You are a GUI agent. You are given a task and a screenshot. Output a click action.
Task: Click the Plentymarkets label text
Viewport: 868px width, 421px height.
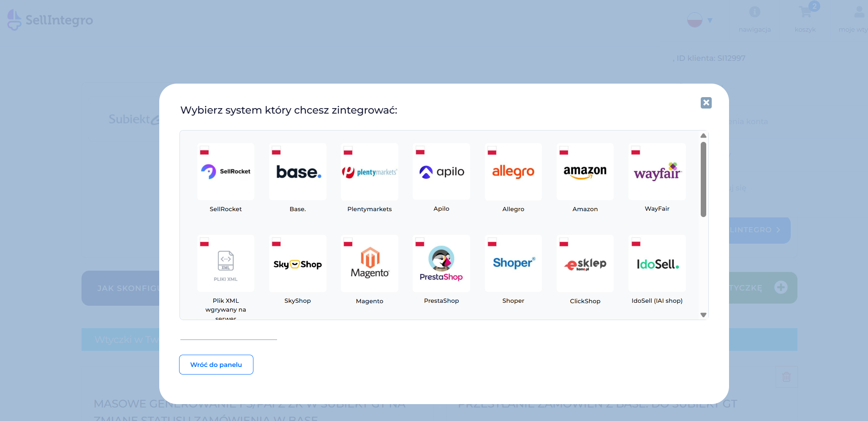pos(370,209)
